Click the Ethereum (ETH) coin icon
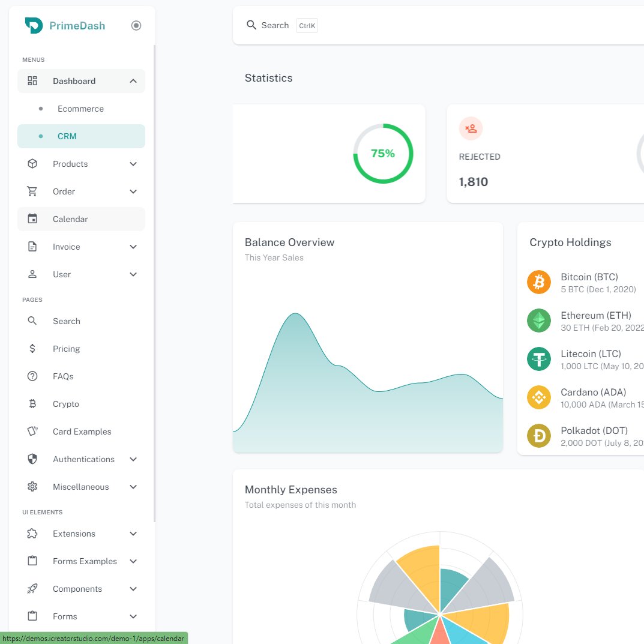The height and width of the screenshot is (644, 644). coord(539,320)
